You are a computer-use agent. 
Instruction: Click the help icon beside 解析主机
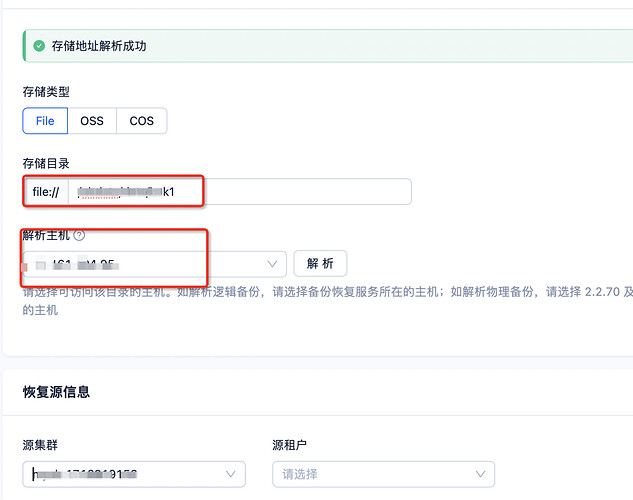pos(80,235)
